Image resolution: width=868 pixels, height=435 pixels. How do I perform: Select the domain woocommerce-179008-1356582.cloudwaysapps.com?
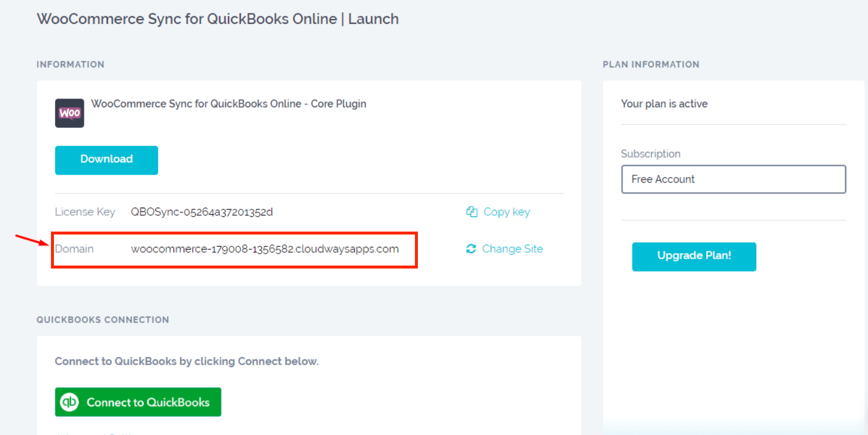tap(264, 249)
